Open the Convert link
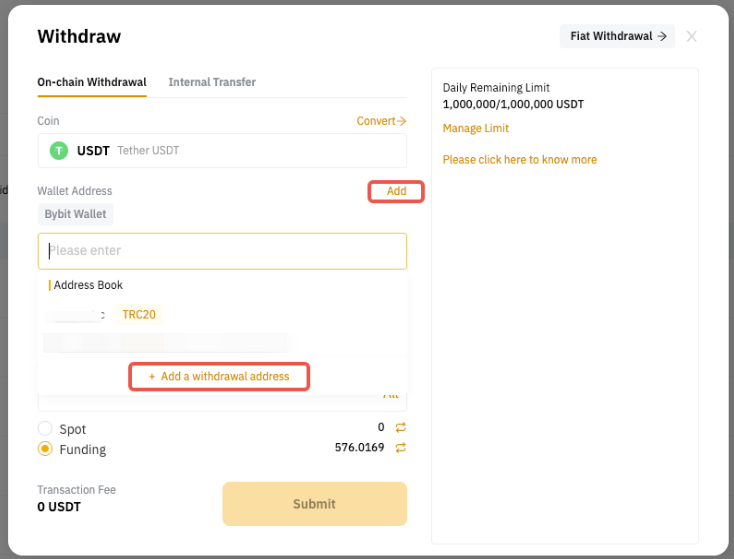The image size is (734, 559). tap(381, 121)
